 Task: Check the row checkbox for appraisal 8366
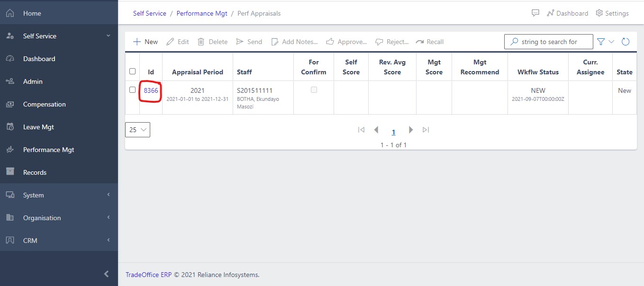(132, 89)
